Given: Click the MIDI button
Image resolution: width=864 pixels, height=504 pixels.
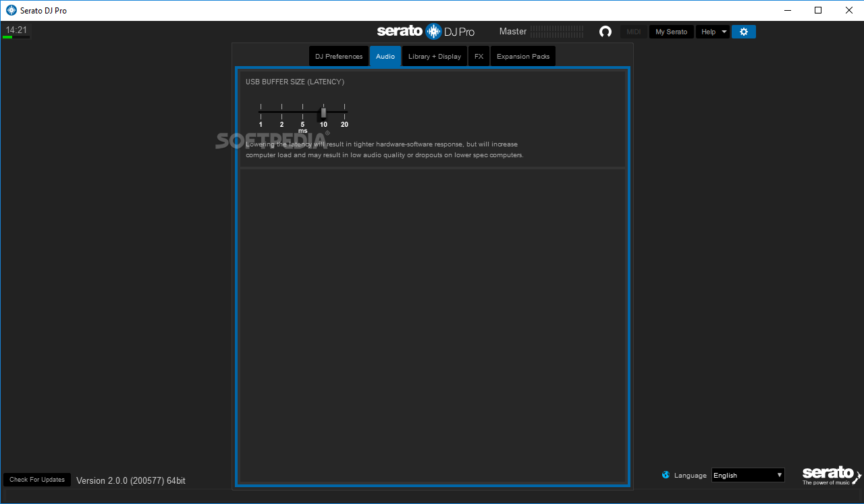Looking at the screenshot, I should (x=634, y=32).
